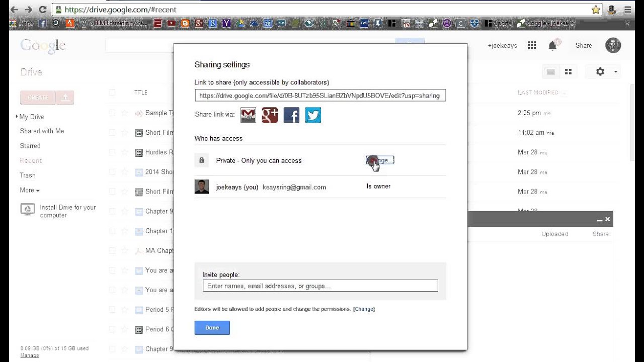Open the Trash folder
Viewport: 644px width, 362px height.
(x=28, y=175)
